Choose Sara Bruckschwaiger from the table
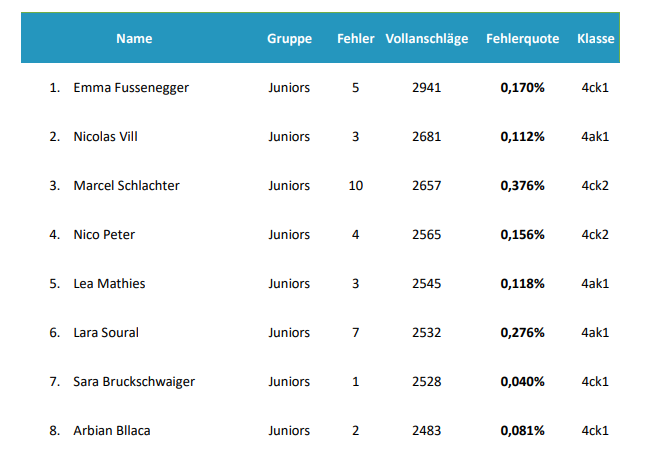Screen dimensions: 670x471 point(134,382)
